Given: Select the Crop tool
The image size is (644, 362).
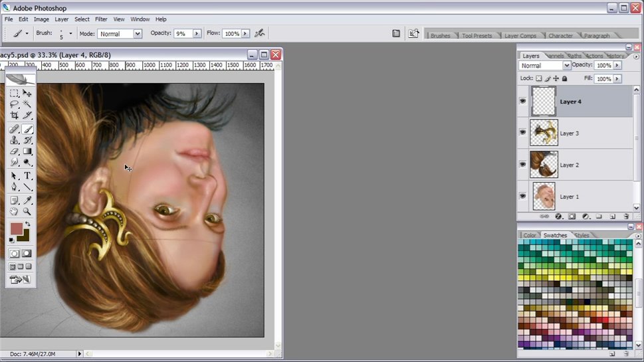Looking at the screenshot, I should [x=14, y=116].
